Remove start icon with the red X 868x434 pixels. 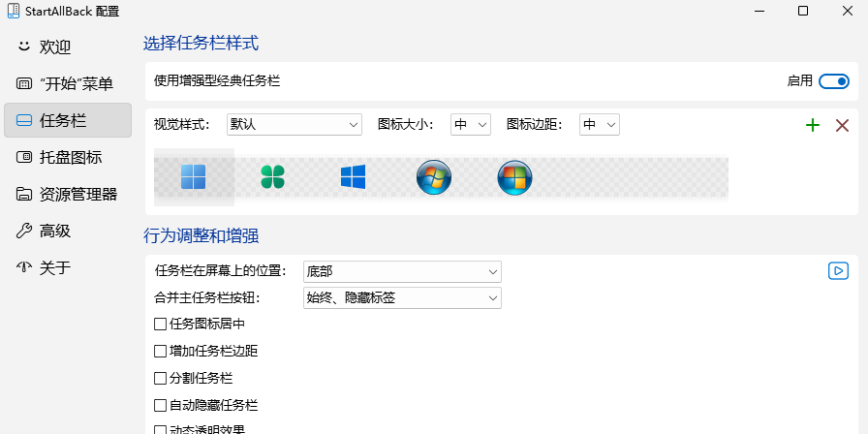(842, 125)
